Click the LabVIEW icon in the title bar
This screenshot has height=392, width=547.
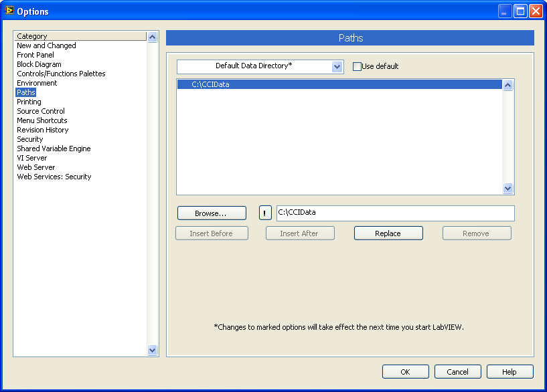click(x=9, y=11)
